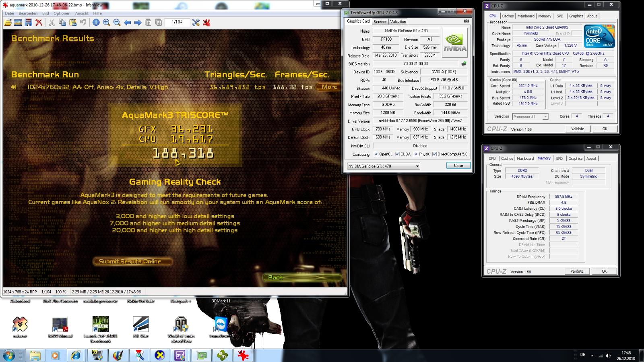Open the Hilfe menu in IrfanView
Screen dimensions: 644x362
tap(97, 13)
